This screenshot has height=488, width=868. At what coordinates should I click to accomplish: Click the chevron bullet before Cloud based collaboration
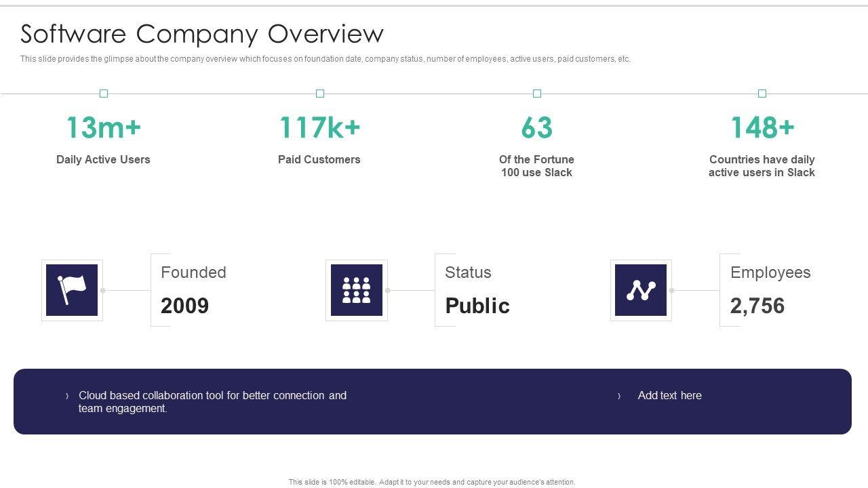click(x=67, y=396)
